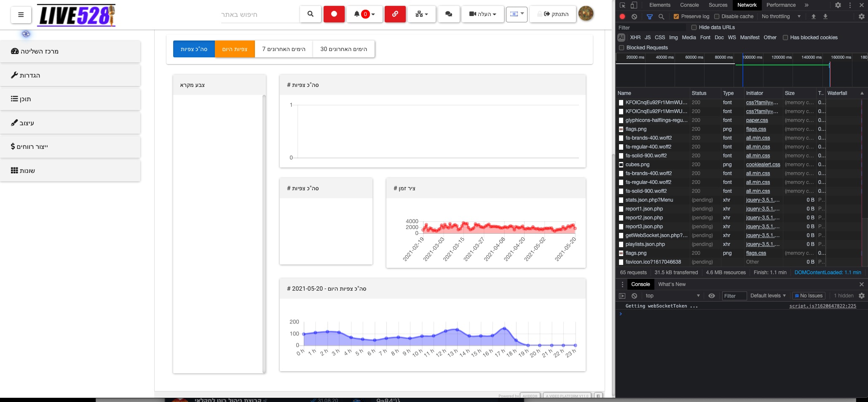Image resolution: width=868 pixels, height=402 pixels.
Task: Click the site search input field
Action: click(x=260, y=14)
